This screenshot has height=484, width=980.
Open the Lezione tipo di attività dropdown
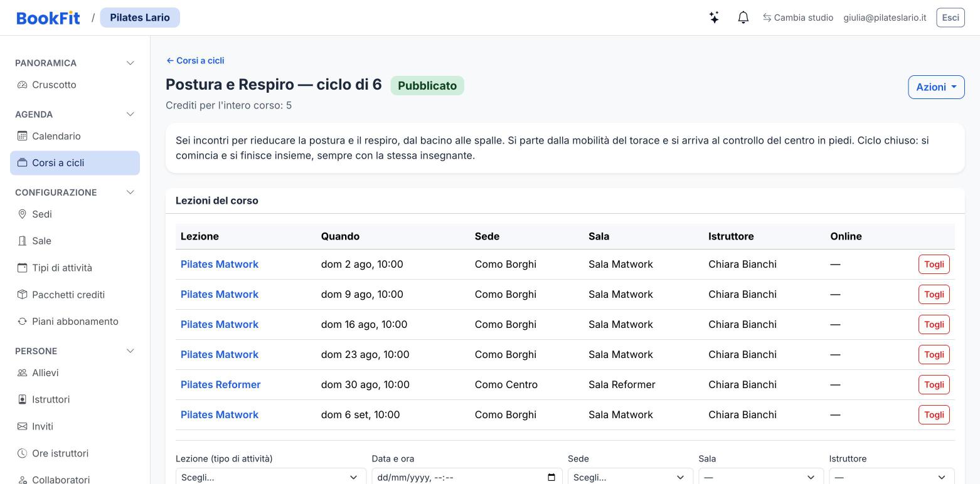point(271,477)
